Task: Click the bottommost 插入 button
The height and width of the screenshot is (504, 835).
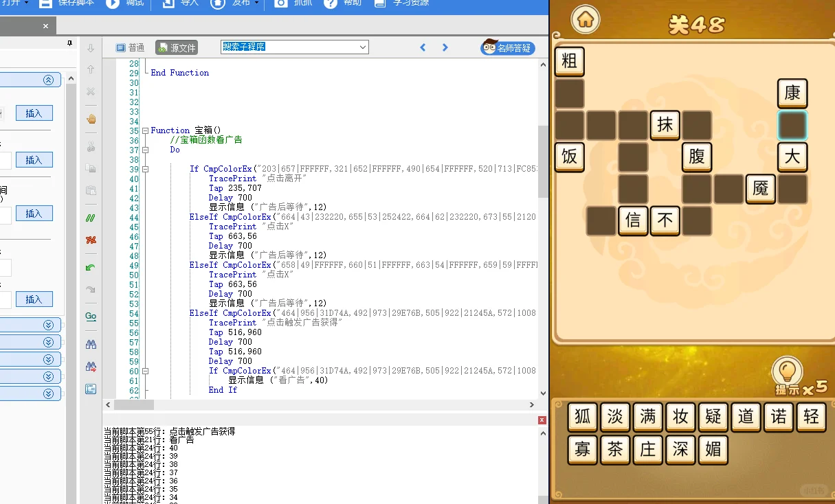Action: (x=34, y=299)
